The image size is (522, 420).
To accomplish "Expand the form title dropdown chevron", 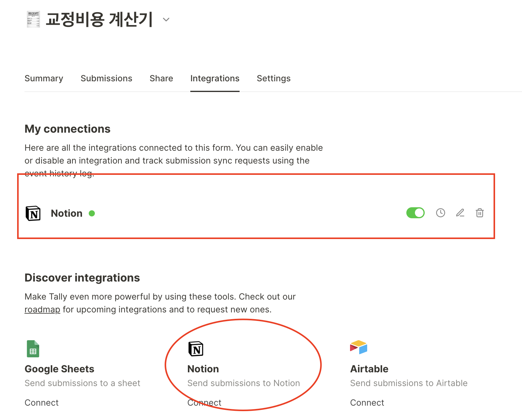I will tap(166, 20).
